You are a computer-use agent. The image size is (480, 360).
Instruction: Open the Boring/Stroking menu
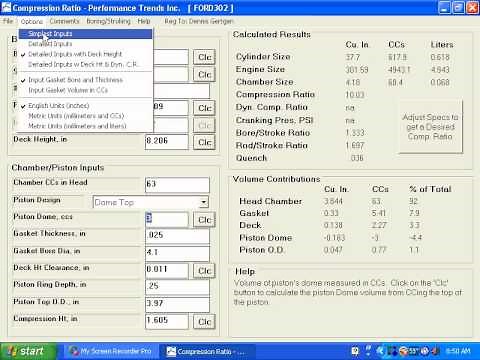click(108, 21)
